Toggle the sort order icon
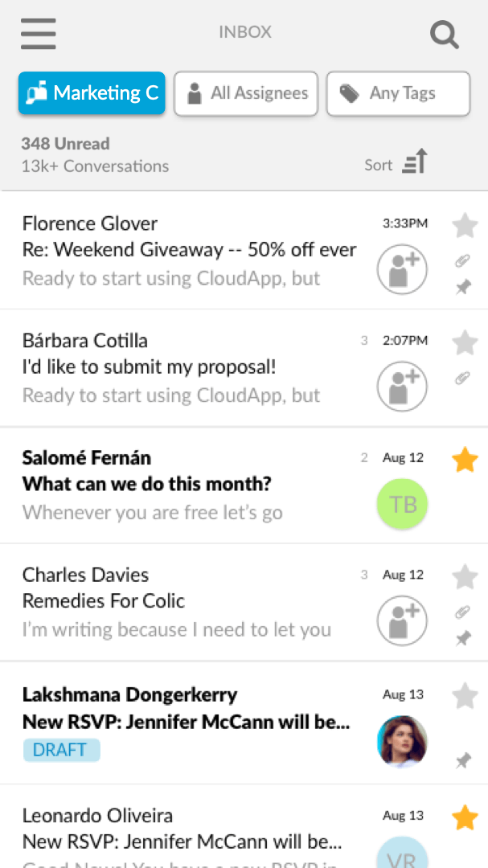This screenshot has height=868, width=488. tap(415, 162)
